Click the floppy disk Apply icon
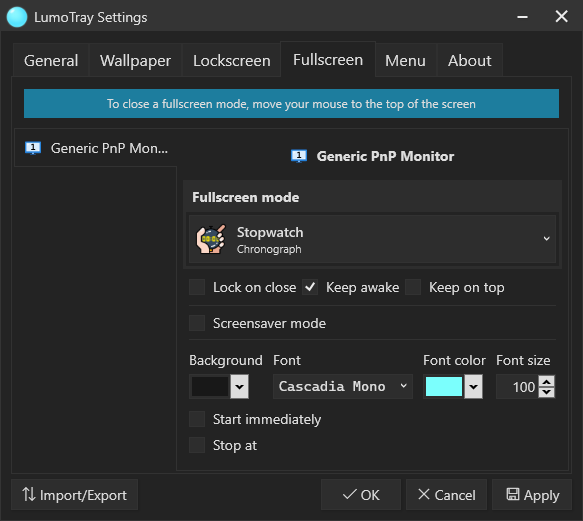The width and height of the screenshot is (583, 521). tap(513, 494)
